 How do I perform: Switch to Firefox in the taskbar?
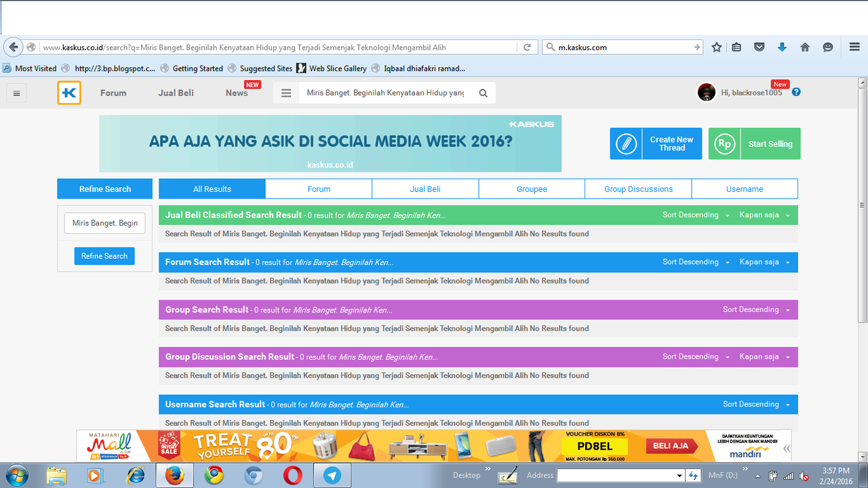(175, 476)
